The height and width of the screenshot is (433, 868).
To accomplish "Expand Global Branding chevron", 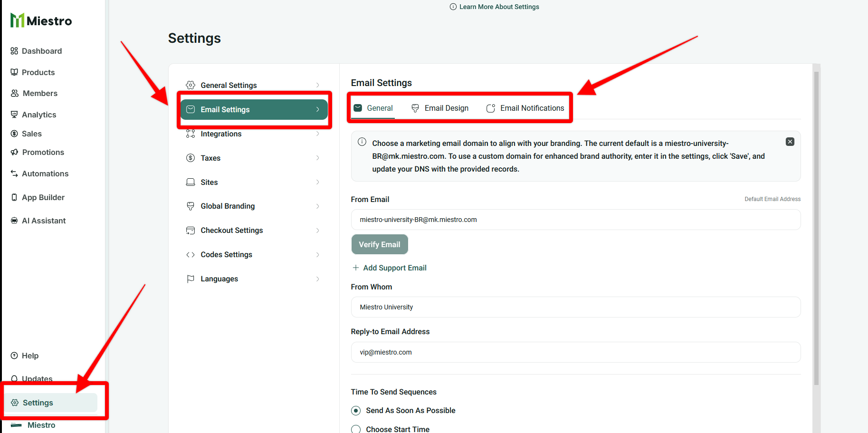I will (318, 206).
